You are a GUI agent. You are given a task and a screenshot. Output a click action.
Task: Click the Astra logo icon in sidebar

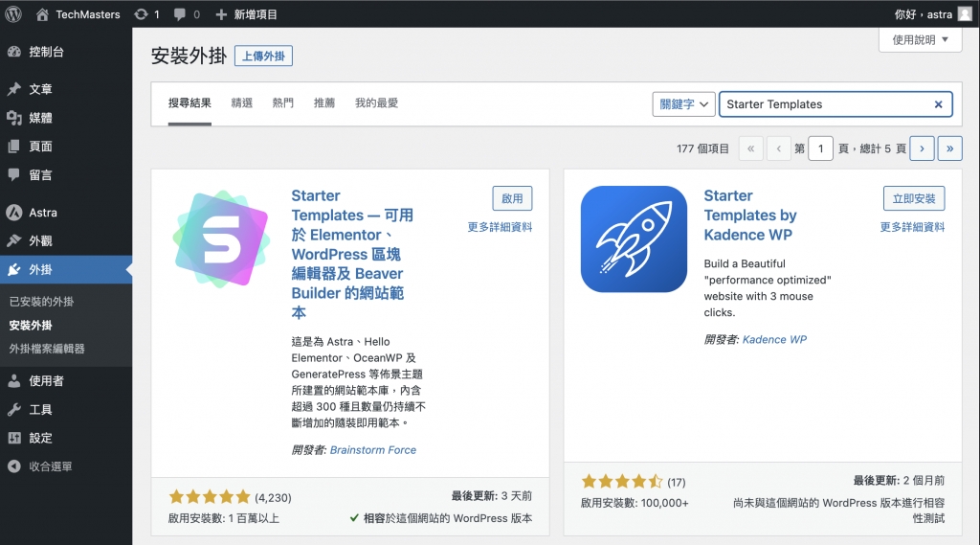[x=14, y=213]
